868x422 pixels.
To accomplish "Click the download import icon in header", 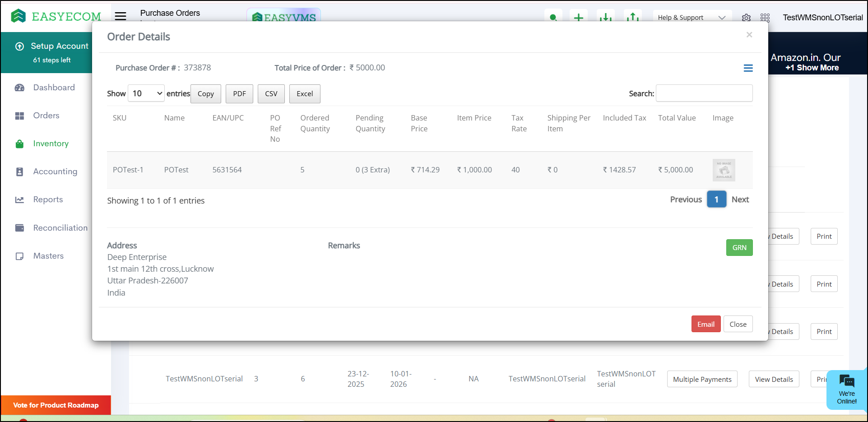I will click(605, 17).
